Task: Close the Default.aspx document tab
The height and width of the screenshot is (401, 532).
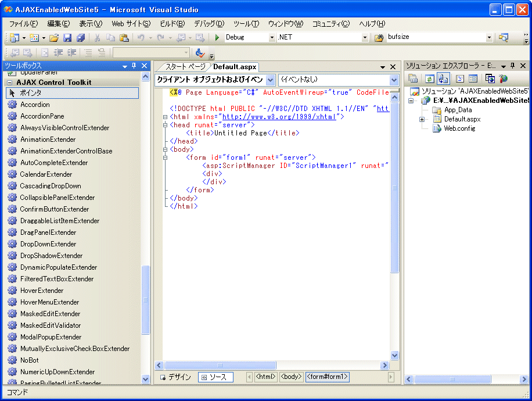Action: pos(393,67)
